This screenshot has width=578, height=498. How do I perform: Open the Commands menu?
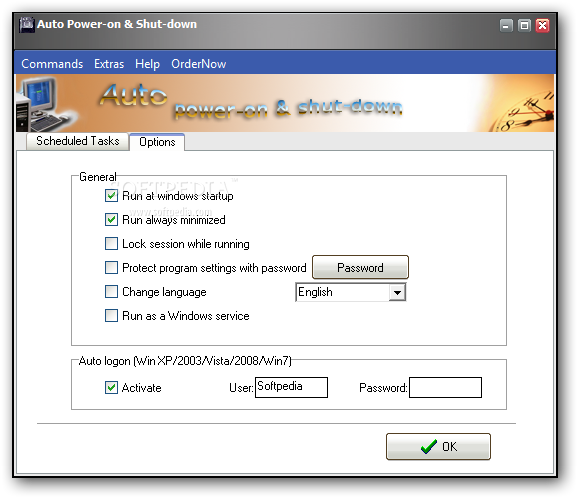click(x=52, y=64)
